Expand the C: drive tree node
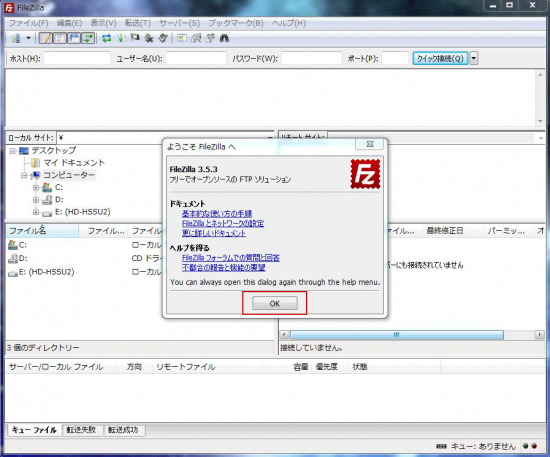The width and height of the screenshot is (550, 457). [36, 188]
